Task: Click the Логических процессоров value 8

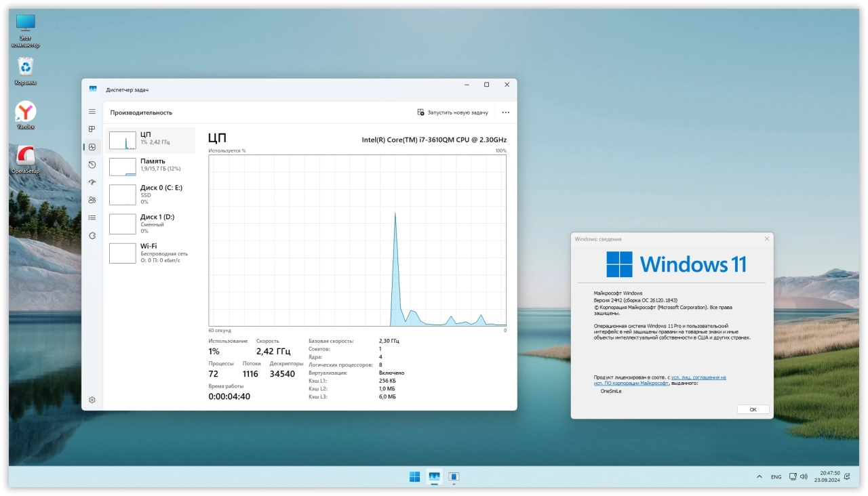Action: 380,365
